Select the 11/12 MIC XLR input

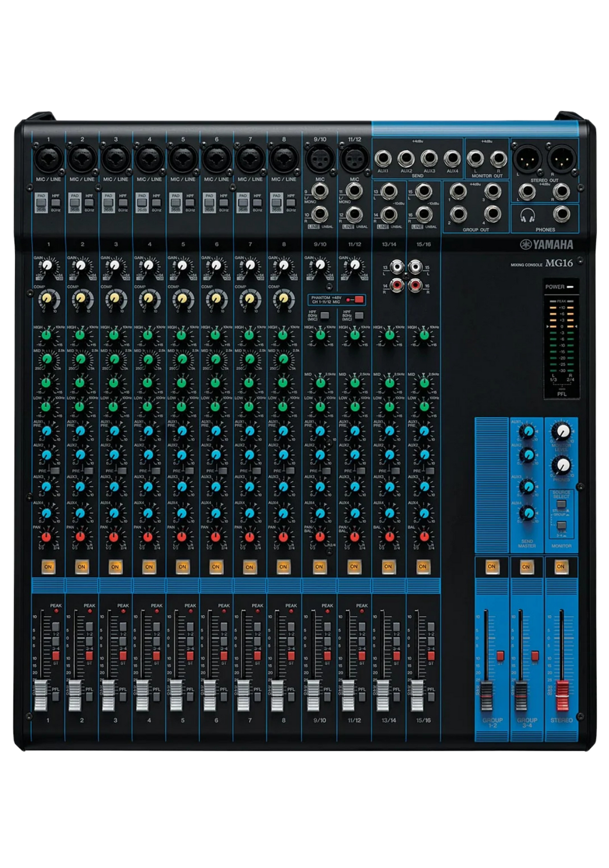pos(354,158)
